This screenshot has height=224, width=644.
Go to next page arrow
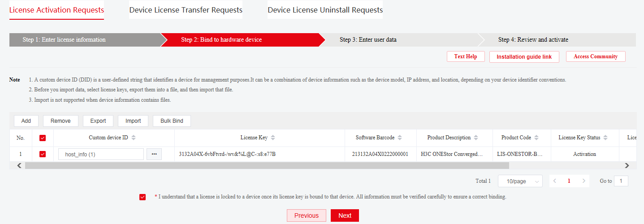click(x=583, y=181)
